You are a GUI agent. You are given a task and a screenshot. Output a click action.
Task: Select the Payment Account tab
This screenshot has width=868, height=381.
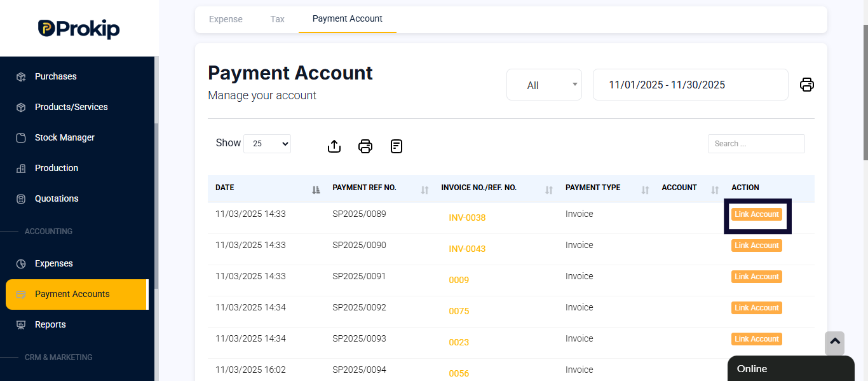click(348, 19)
